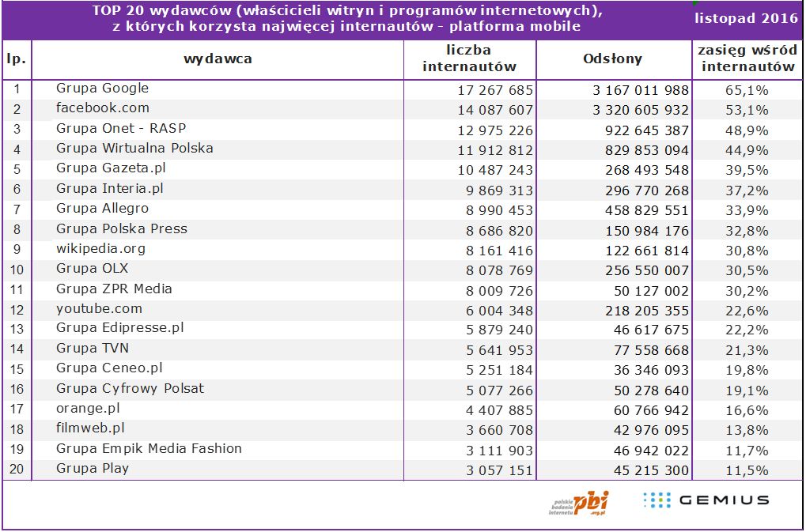806x532 pixels.
Task: Click the reach value 30,5%
Action: [x=747, y=270]
